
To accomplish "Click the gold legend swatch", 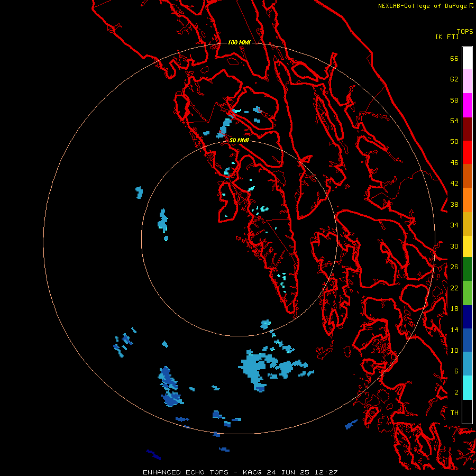I will coord(467,224).
